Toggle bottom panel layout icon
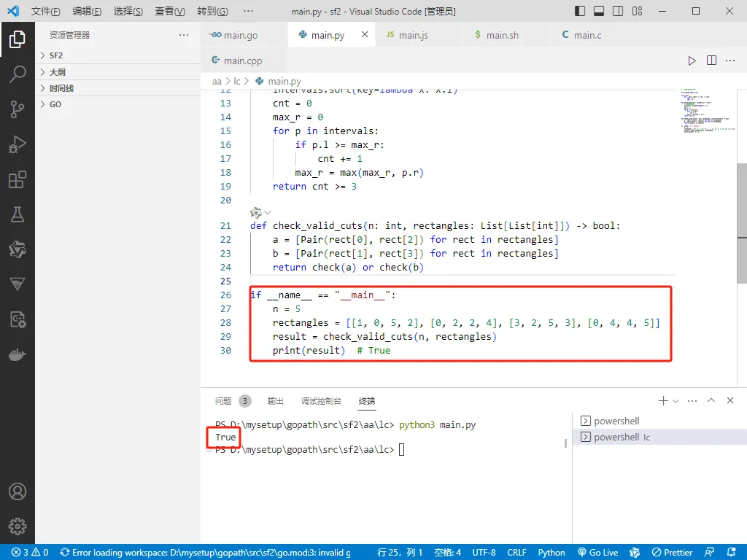 point(599,11)
